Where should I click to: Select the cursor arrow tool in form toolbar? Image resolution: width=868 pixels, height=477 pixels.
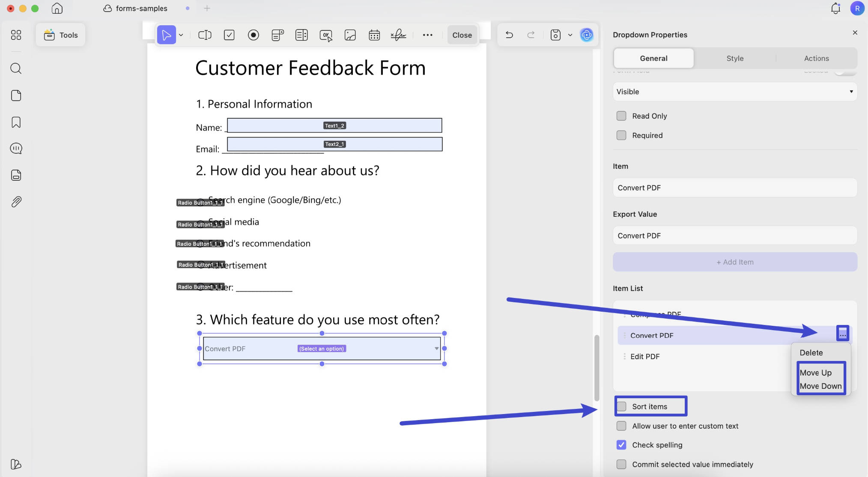click(x=166, y=35)
